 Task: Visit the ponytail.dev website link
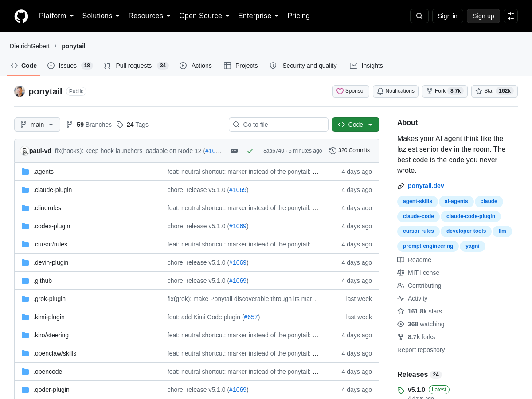pyautogui.click(x=426, y=186)
